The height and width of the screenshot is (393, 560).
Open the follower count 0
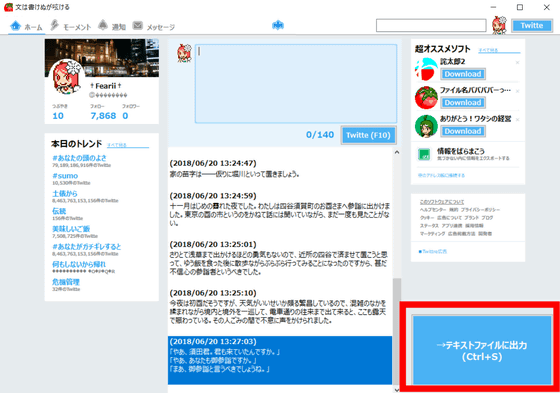(x=125, y=116)
